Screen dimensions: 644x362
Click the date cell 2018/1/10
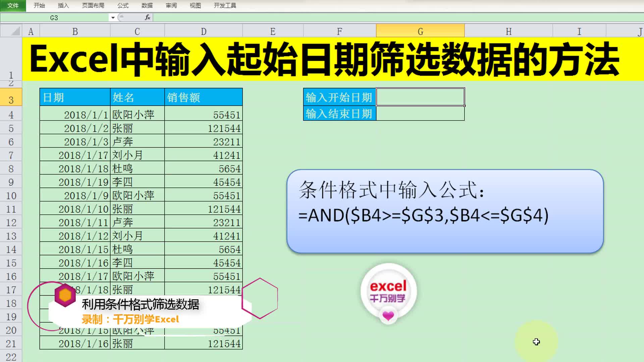pyautogui.click(x=75, y=209)
